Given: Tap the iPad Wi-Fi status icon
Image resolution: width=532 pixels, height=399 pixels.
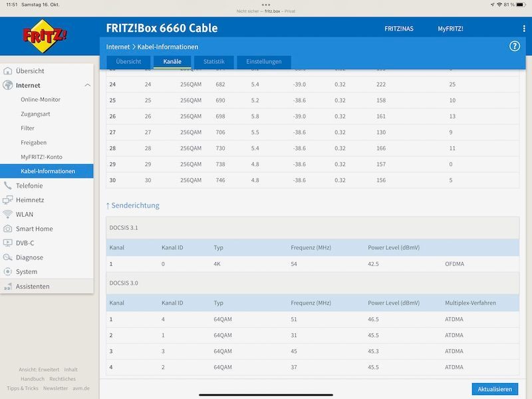Looking at the screenshot, I should click(499, 5).
